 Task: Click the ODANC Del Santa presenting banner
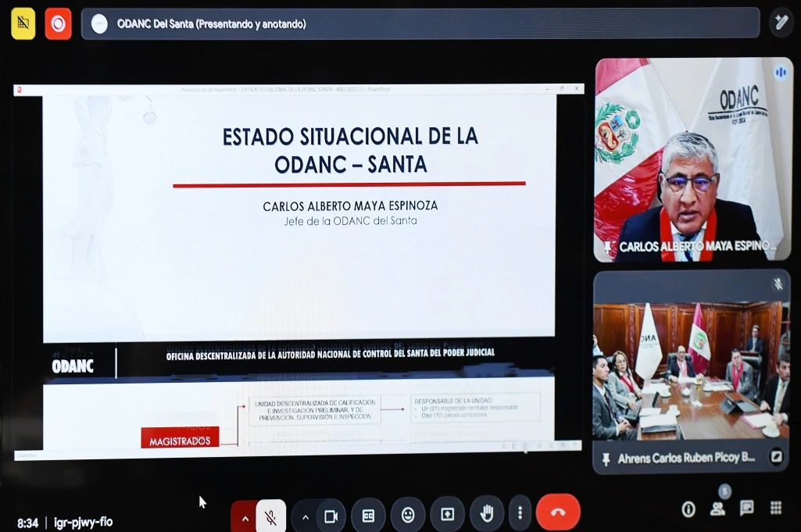click(x=420, y=23)
